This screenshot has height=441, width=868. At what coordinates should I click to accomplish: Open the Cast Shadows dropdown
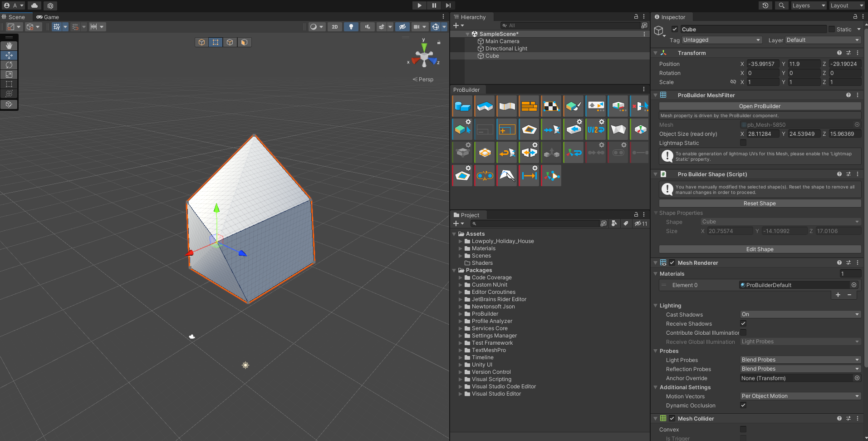(800, 314)
